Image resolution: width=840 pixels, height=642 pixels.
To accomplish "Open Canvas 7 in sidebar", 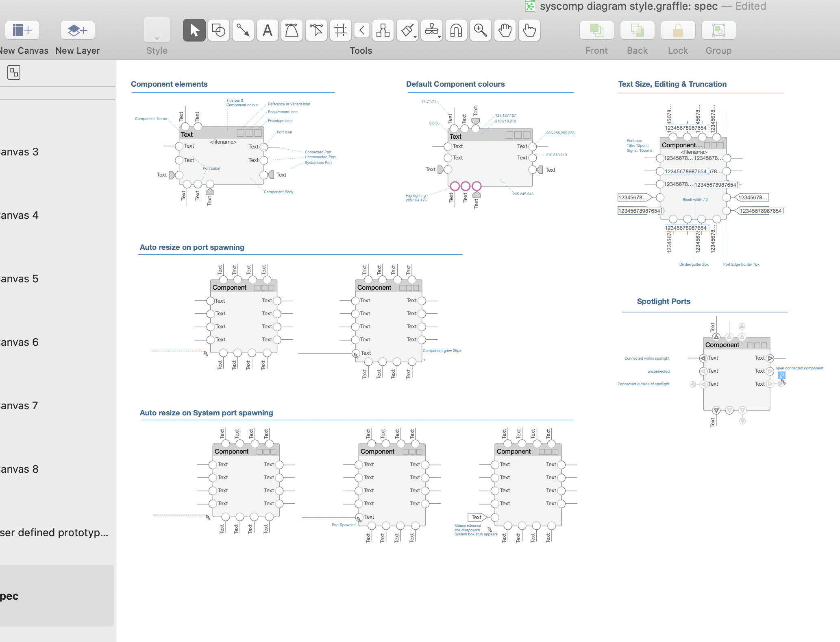I will 20,406.
